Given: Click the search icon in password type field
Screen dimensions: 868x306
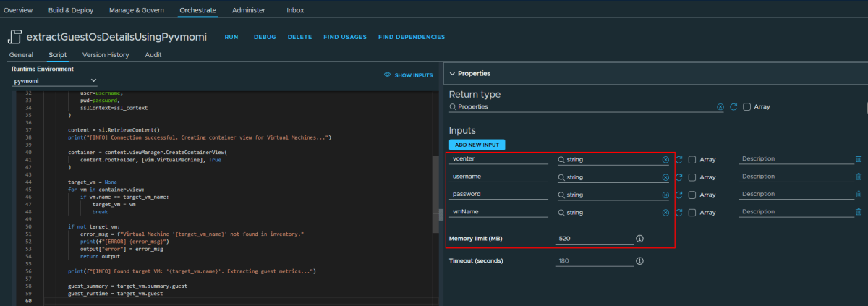Looking at the screenshot, I should (x=561, y=195).
